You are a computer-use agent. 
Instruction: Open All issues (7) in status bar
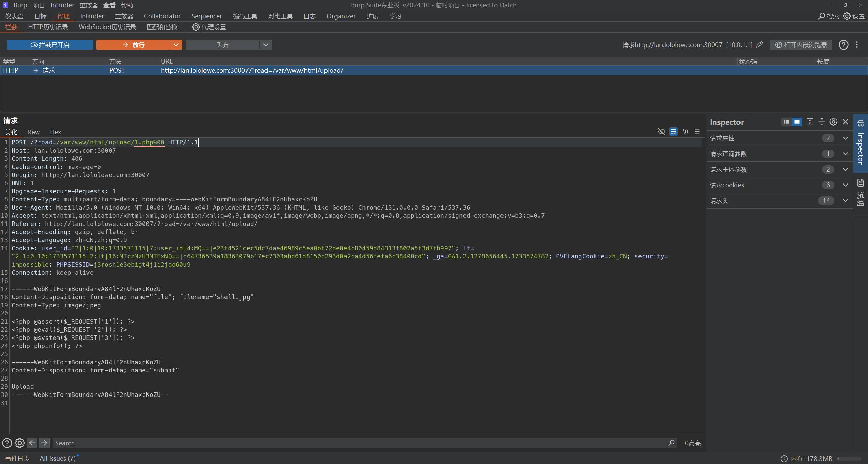[x=58, y=458]
